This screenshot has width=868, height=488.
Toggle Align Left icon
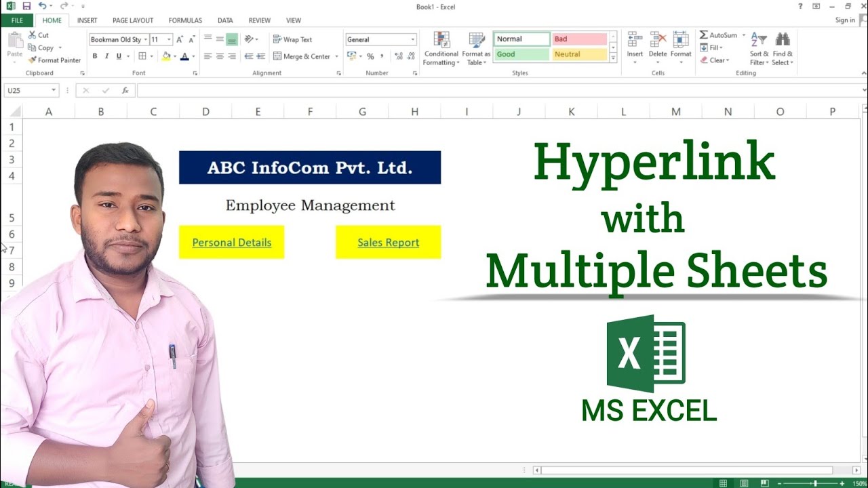coord(208,56)
